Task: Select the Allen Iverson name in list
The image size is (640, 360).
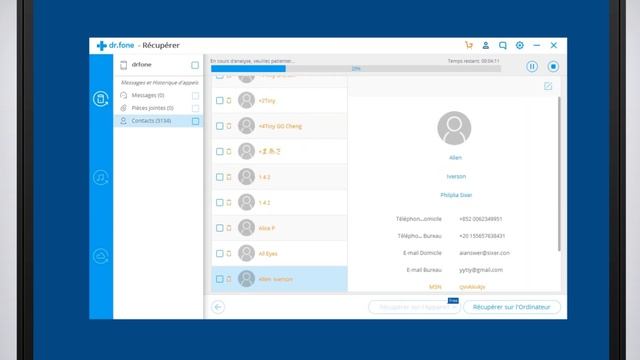Action: (x=276, y=279)
